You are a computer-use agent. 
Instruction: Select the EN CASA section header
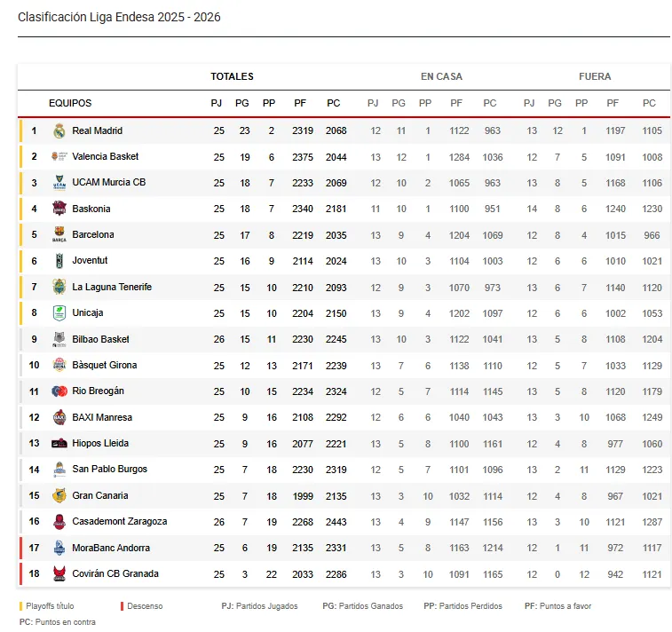tap(441, 76)
